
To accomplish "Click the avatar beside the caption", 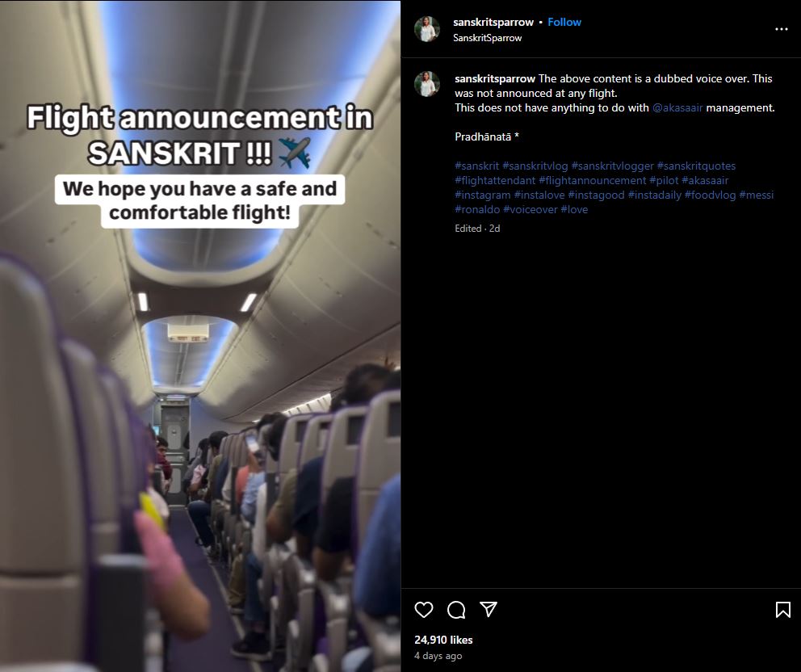I will click(426, 84).
